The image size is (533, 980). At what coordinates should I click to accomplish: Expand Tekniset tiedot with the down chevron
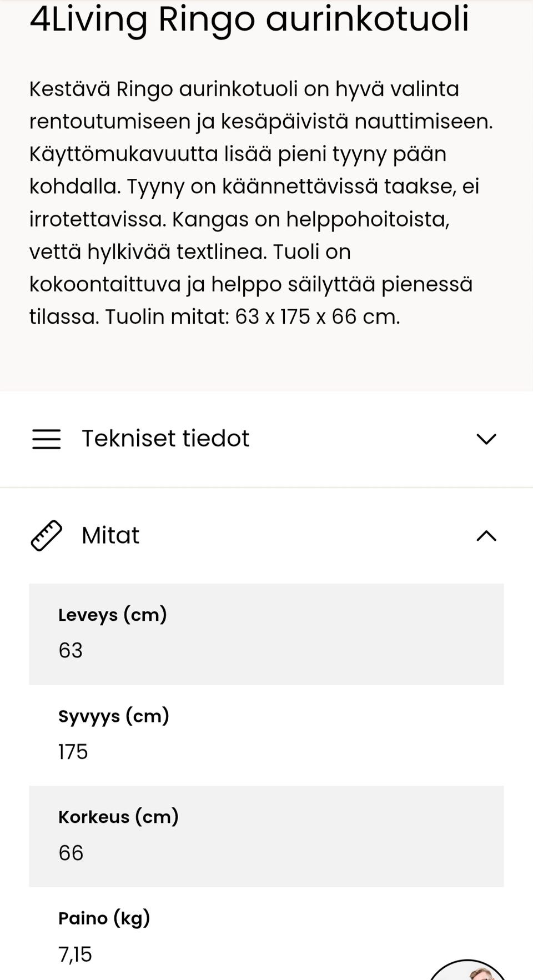point(486,439)
